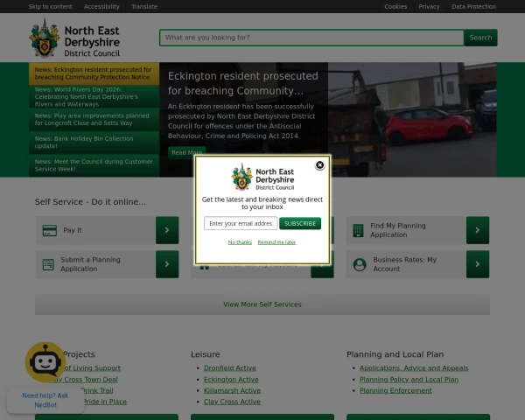Click the Pay It label

73,230
